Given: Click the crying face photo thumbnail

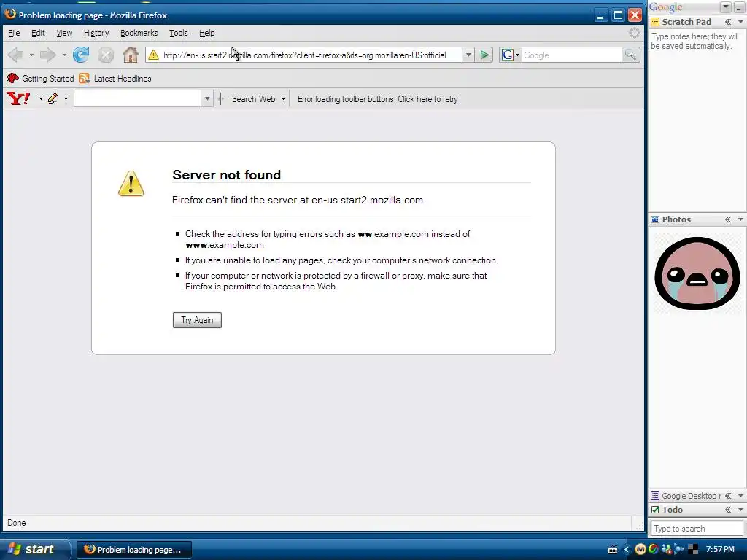Looking at the screenshot, I should tap(697, 274).
